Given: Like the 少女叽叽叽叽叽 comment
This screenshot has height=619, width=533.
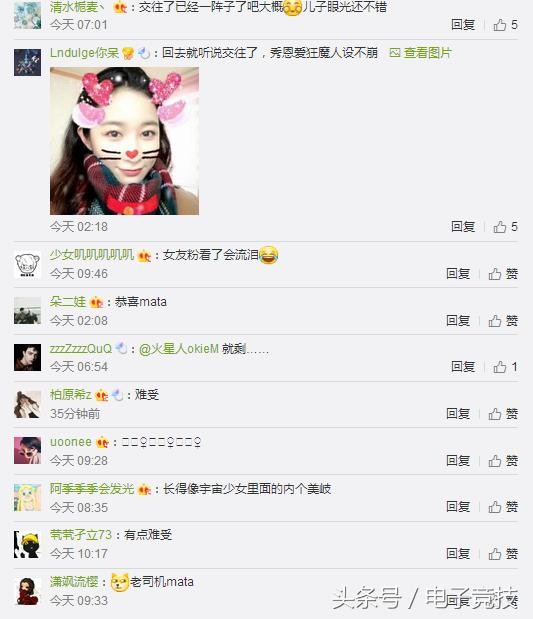Looking at the screenshot, I should 503,274.
